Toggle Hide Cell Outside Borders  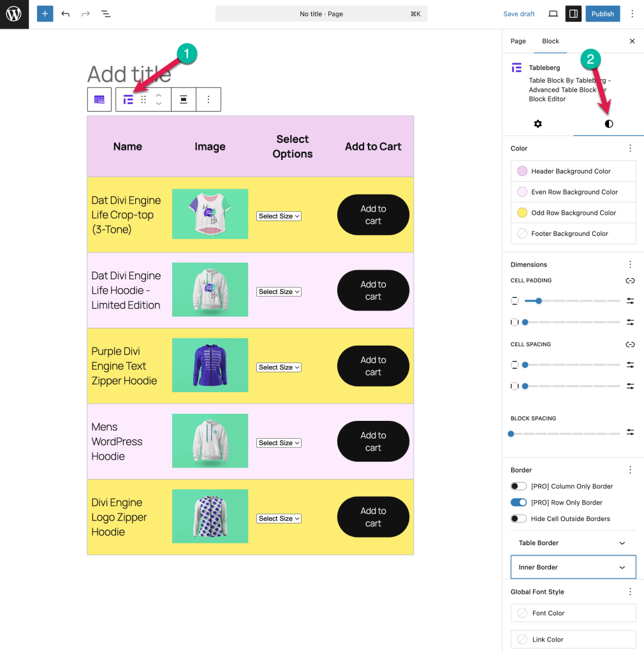click(518, 518)
